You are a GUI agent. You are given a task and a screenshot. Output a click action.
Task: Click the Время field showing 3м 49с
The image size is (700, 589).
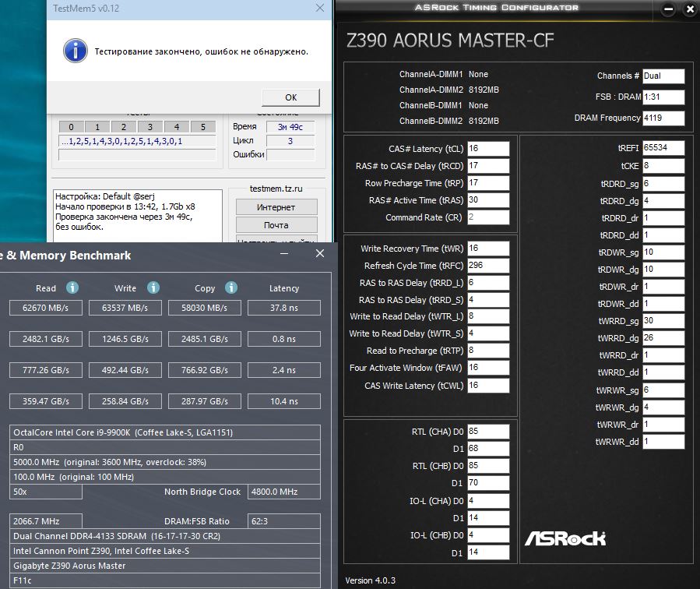click(x=290, y=127)
